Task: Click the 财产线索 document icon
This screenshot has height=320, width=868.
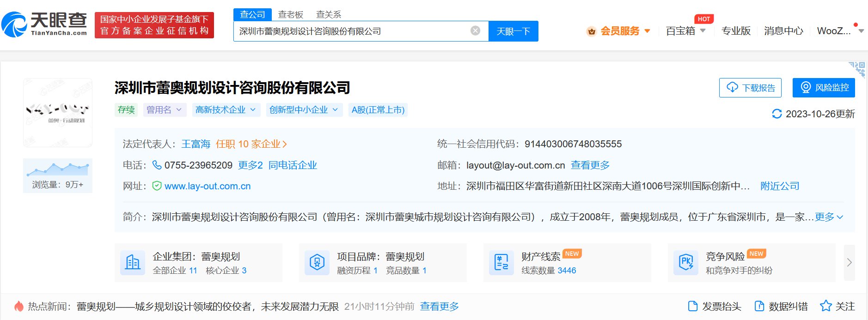Action: pos(501,262)
